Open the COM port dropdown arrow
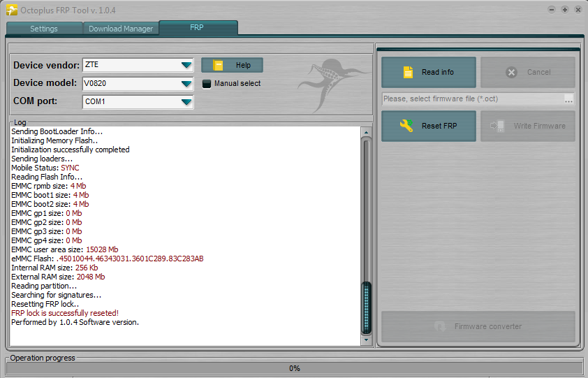This screenshot has width=588, height=378. [186, 102]
